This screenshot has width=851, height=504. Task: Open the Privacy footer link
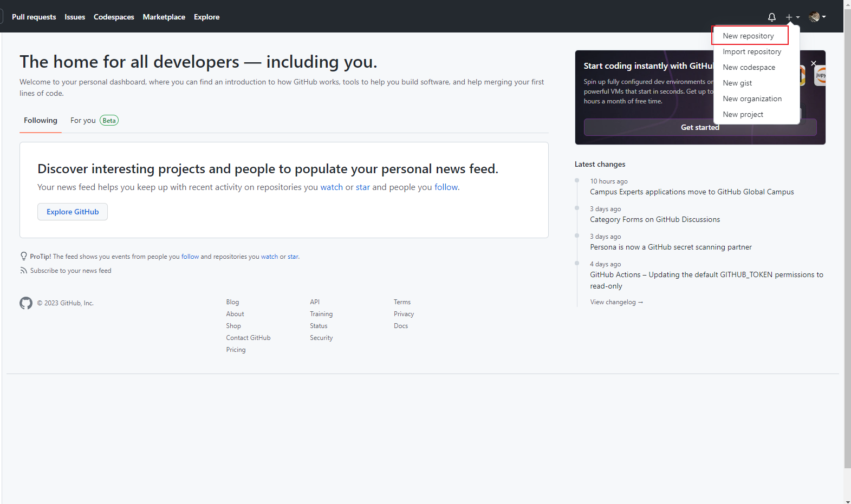[x=404, y=314]
